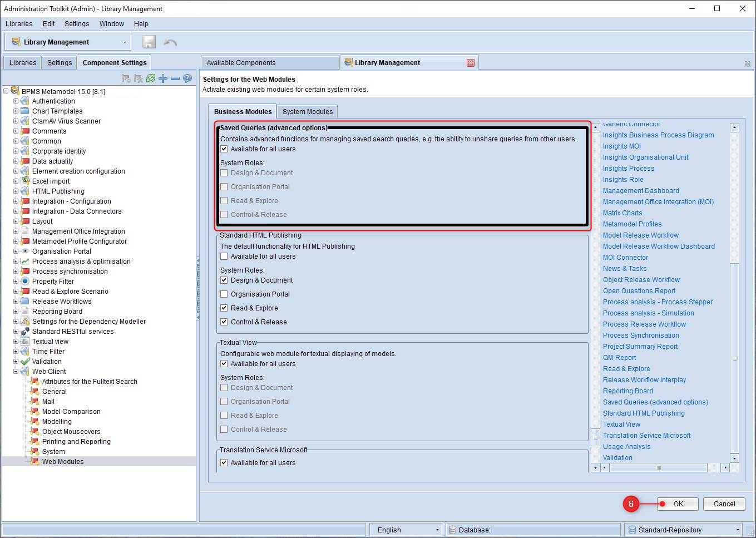Click the green Refresh icon above the tree

click(151, 78)
